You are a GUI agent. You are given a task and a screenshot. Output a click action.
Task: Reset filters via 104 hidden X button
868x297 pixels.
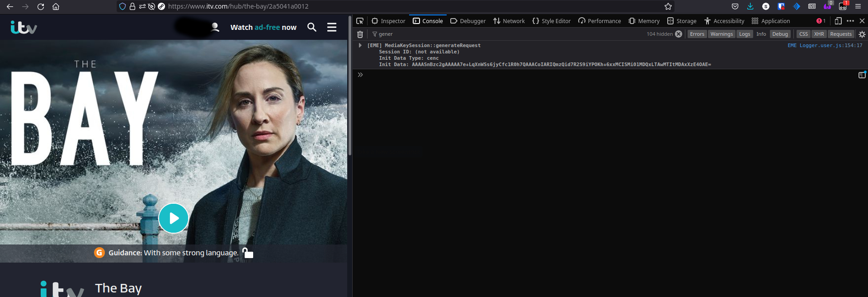point(679,34)
